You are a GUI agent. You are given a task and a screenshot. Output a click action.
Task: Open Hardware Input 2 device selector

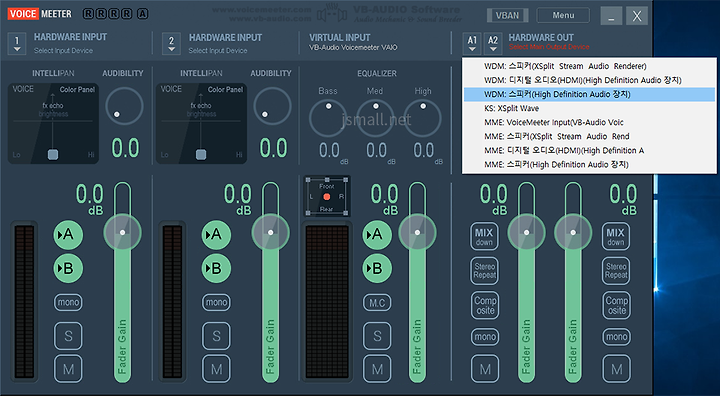tap(171, 44)
